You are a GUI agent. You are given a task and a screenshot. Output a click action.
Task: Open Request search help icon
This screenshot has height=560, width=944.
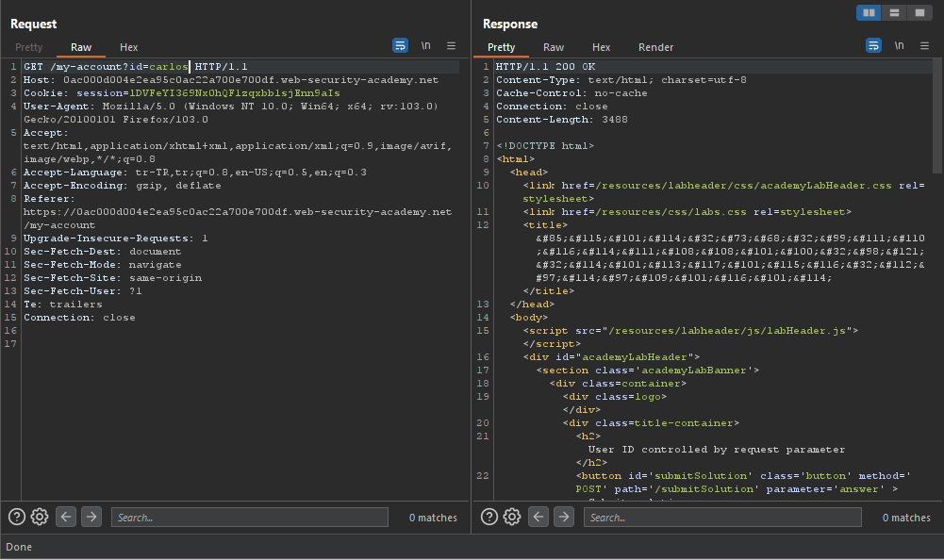click(x=17, y=517)
